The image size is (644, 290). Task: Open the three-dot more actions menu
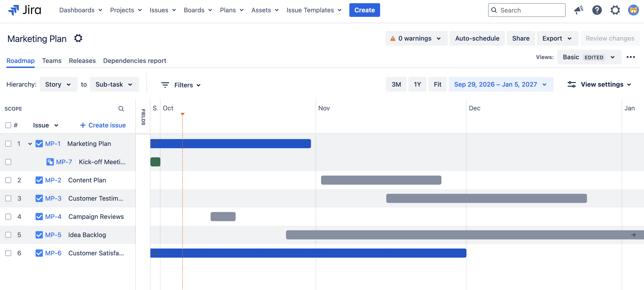tap(631, 57)
